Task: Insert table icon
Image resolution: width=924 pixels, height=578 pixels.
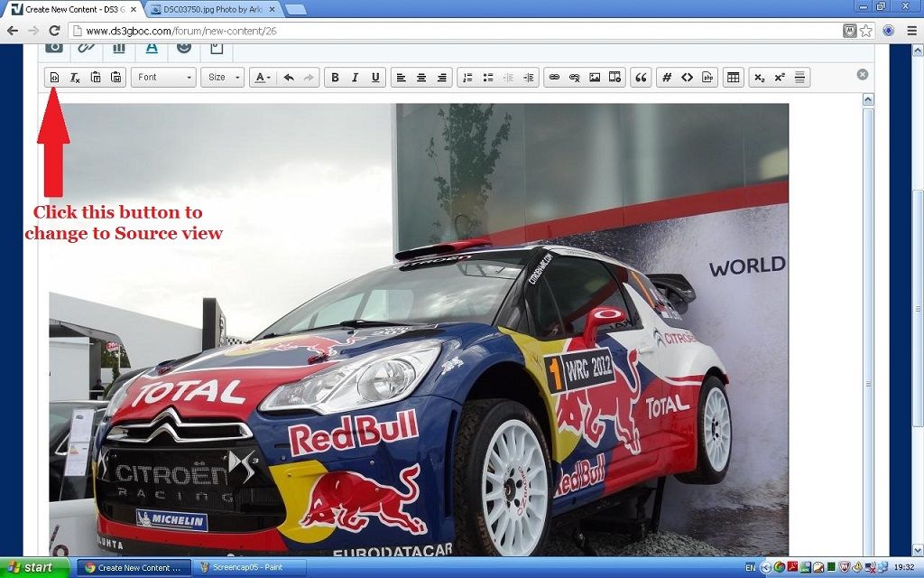Action: [x=733, y=78]
